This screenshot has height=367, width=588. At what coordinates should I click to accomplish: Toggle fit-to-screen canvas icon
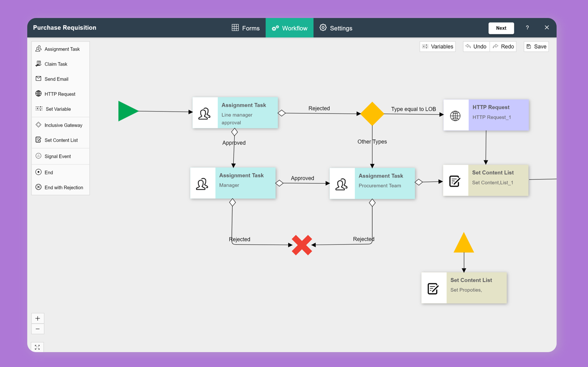(x=37, y=347)
